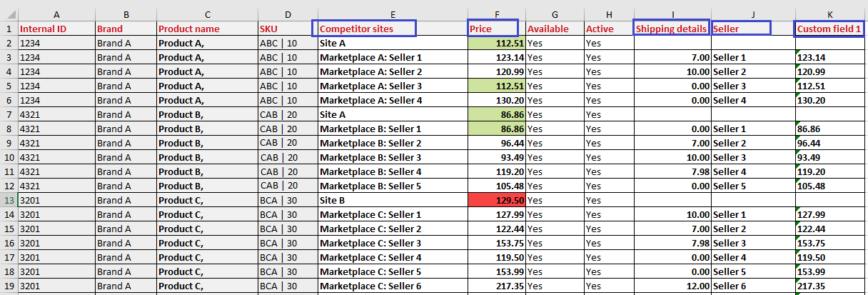
Task: Select the red highlighted 129.50 price cell
Action: click(x=497, y=200)
